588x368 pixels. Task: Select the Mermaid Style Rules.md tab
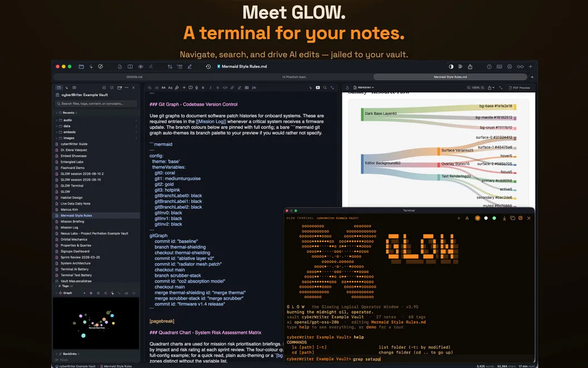tap(450, 77)
